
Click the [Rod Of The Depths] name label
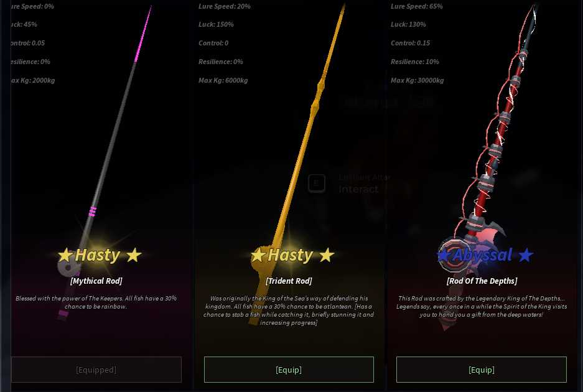[482, 281]
